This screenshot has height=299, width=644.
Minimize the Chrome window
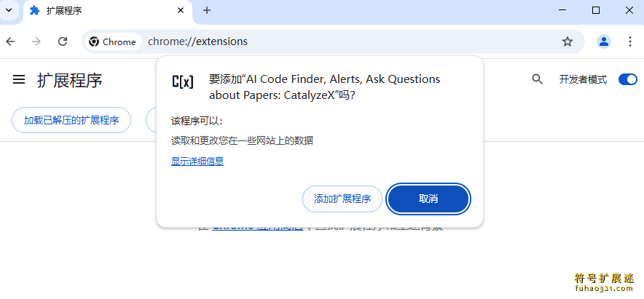tap(563, 10)
